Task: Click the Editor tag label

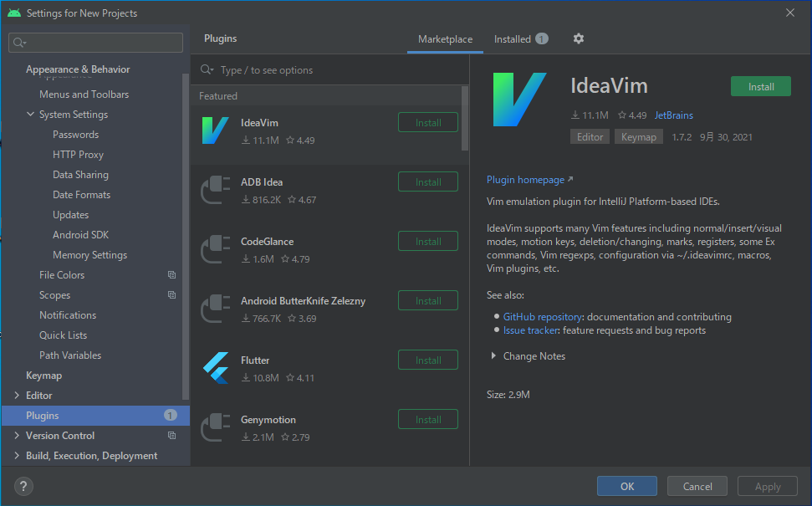Action: click(x=590, y=136)
